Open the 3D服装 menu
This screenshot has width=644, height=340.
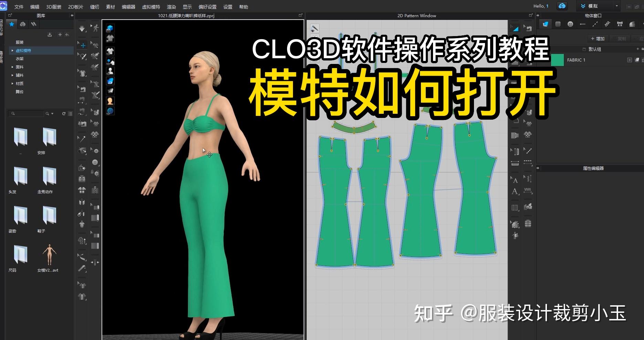[53, 7]
